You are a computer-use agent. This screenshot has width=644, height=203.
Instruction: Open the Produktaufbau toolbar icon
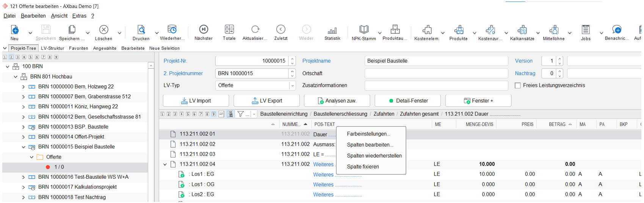395,30
